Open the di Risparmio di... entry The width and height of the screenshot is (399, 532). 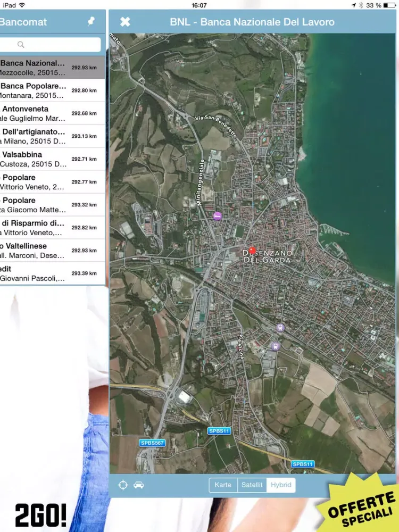coord(53,228)
